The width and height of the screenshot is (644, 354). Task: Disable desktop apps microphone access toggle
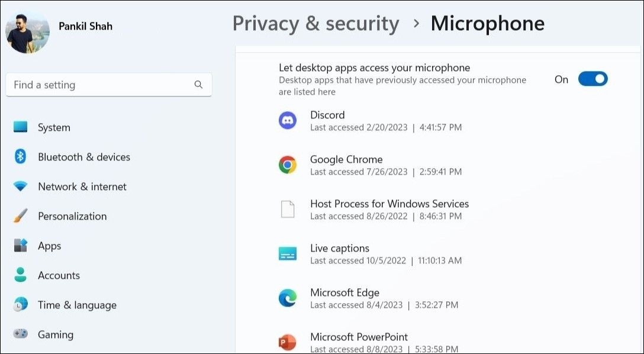click(593, 79)
